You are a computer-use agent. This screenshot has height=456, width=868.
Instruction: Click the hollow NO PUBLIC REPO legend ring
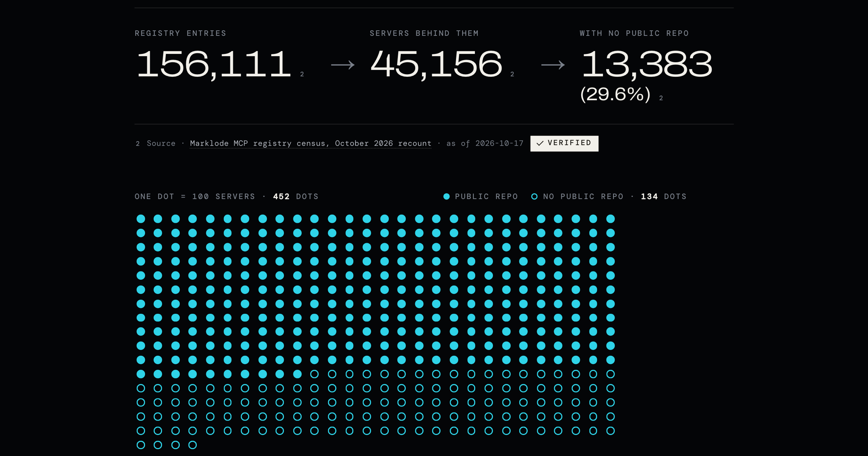click(534, 197)
